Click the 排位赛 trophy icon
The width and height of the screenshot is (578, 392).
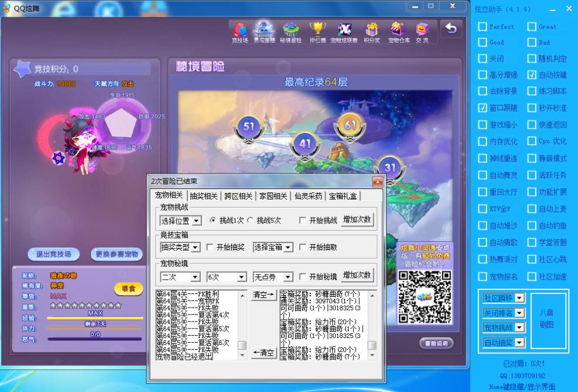tap(317, 32)
